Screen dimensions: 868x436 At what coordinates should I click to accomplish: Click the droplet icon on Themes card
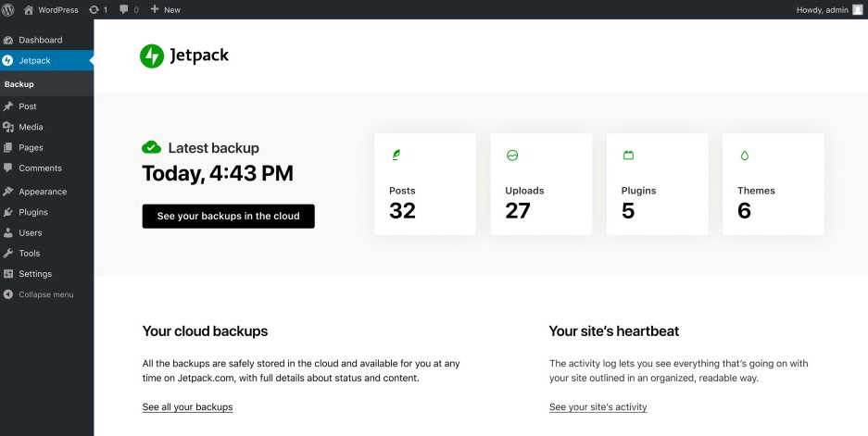coord(744,156)
